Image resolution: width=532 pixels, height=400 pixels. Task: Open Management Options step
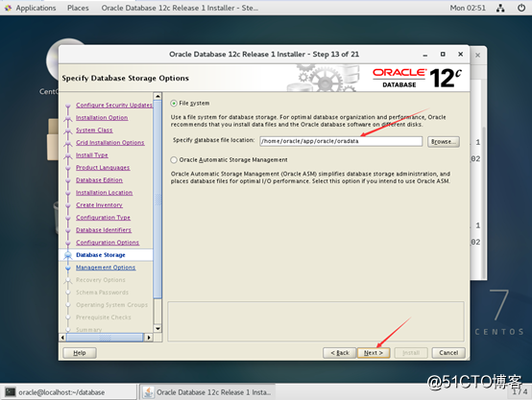[106, 268]
